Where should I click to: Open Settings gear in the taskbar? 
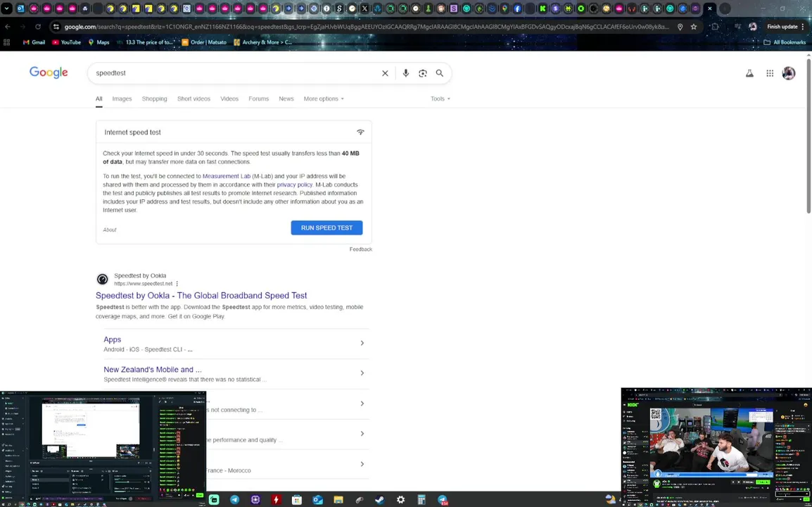(x=401, y=500)
